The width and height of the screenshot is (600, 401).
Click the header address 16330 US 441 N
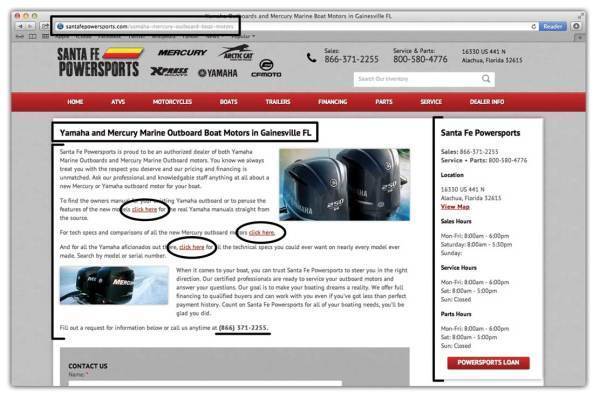[483, 51]
